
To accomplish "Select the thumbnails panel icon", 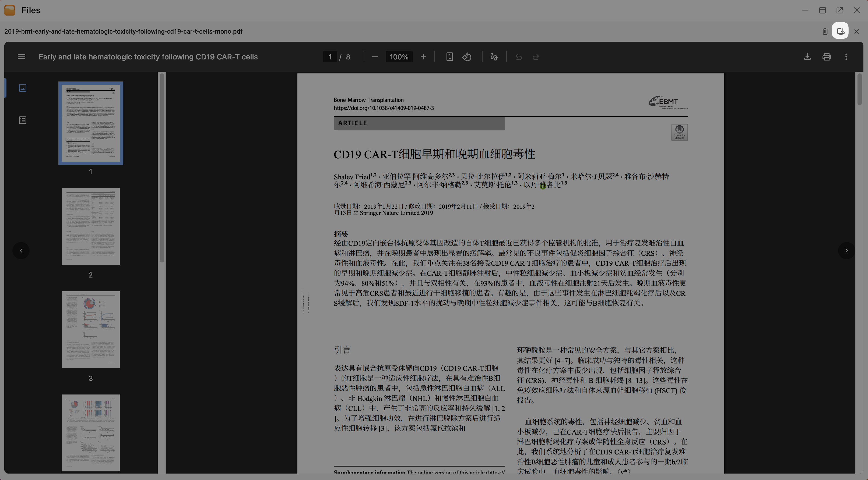I will (22, 88).
